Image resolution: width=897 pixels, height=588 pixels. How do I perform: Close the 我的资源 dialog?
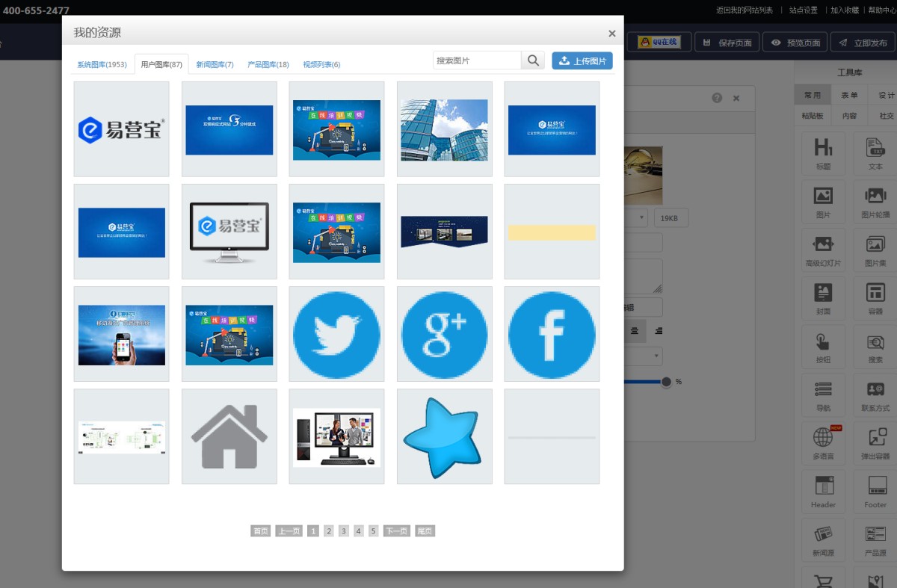[x=612, y=34]
